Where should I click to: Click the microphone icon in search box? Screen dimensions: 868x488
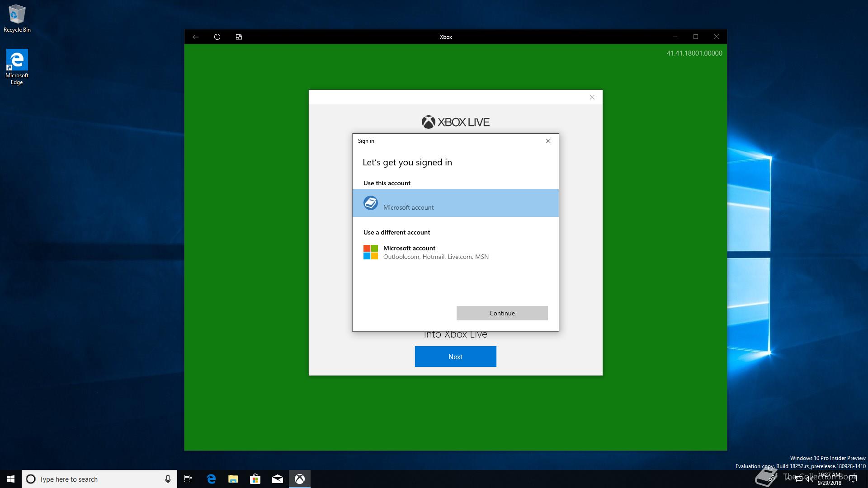pyautogui.click(x=168, y=479)
